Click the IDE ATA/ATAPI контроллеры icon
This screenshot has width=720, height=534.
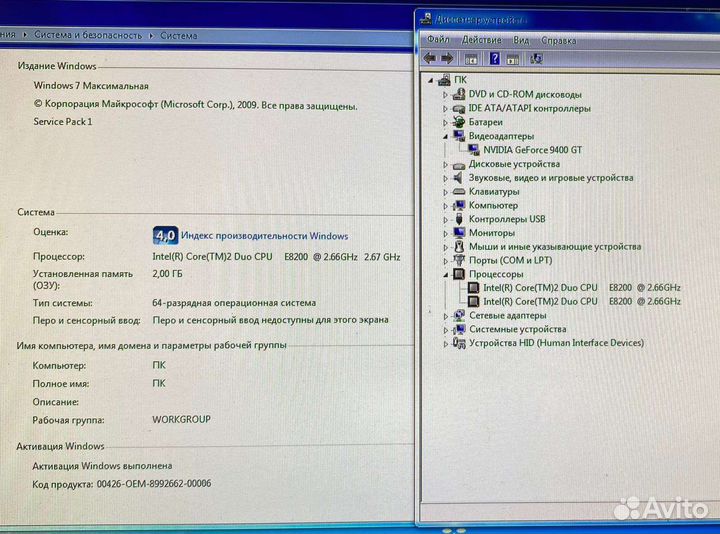(x=459, y=109)
